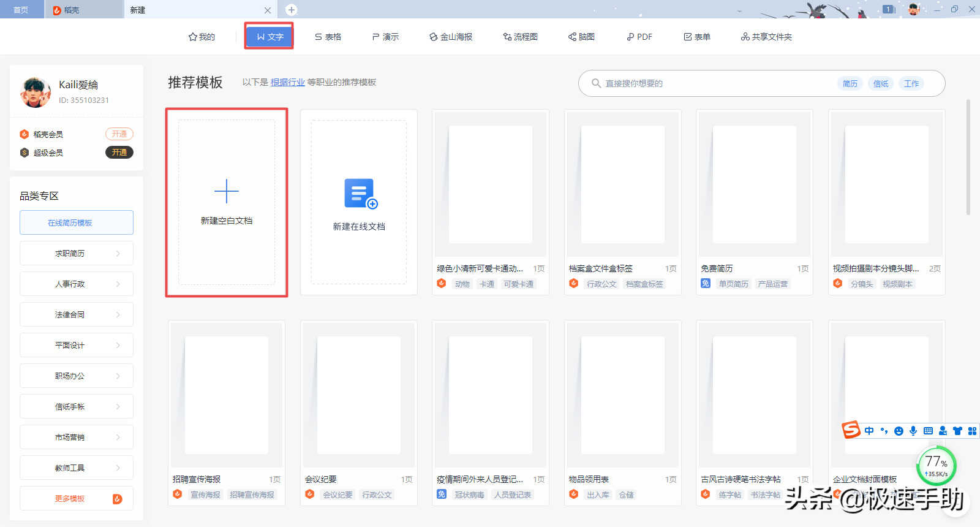
Task: Select the 简历 search suggestion tag
Action: (850, 83)
